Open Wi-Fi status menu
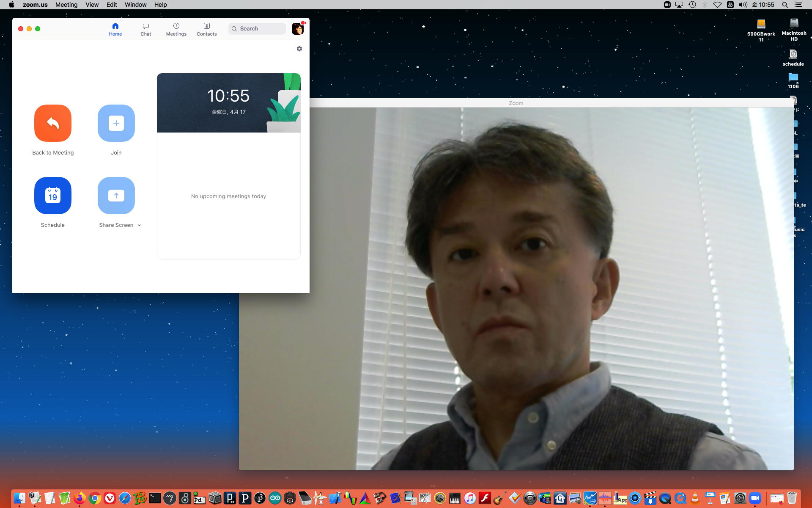Screen dimensions: 812x508 point(717,5)
